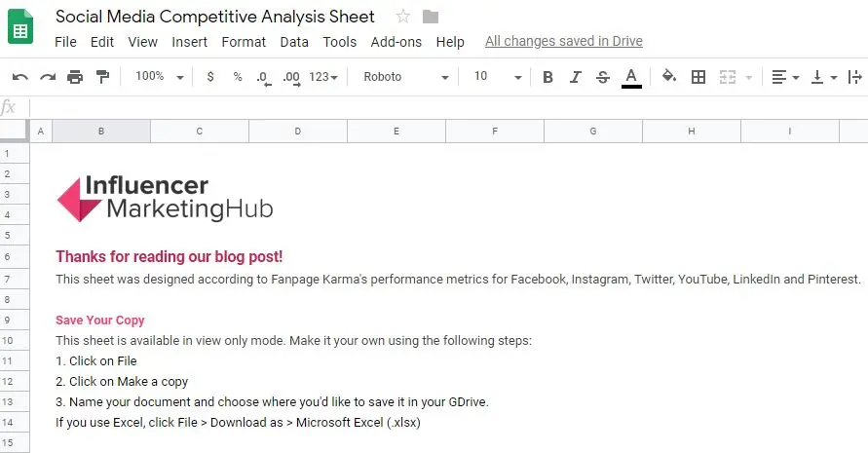Toggle italic text formatting
The width and height of the screenshot is (868, 453).
pyautogui.click(x=575, y=77)
